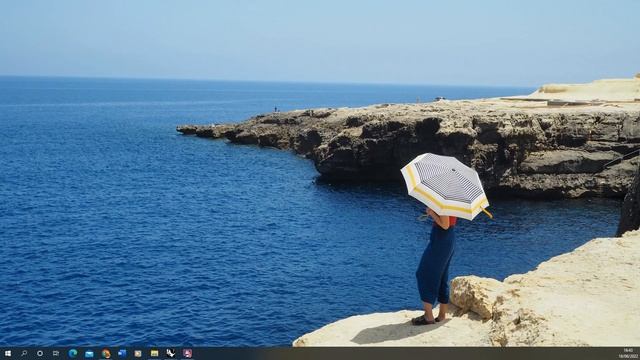Screen dimensions: 640x360
Task: Open Cortana circle icon in taskbar
Action: point(40,353)
